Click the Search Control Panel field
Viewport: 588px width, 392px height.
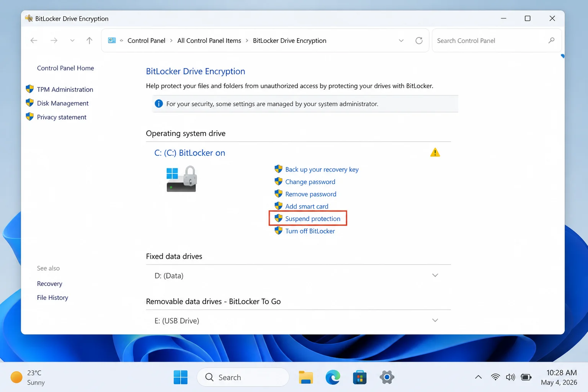point(497,41)
